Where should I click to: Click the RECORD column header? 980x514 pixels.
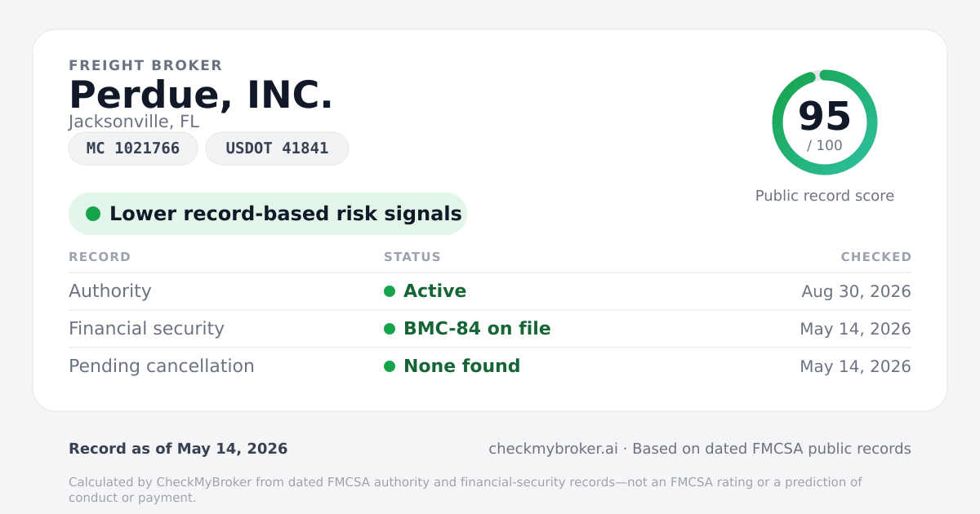[100, 257]
